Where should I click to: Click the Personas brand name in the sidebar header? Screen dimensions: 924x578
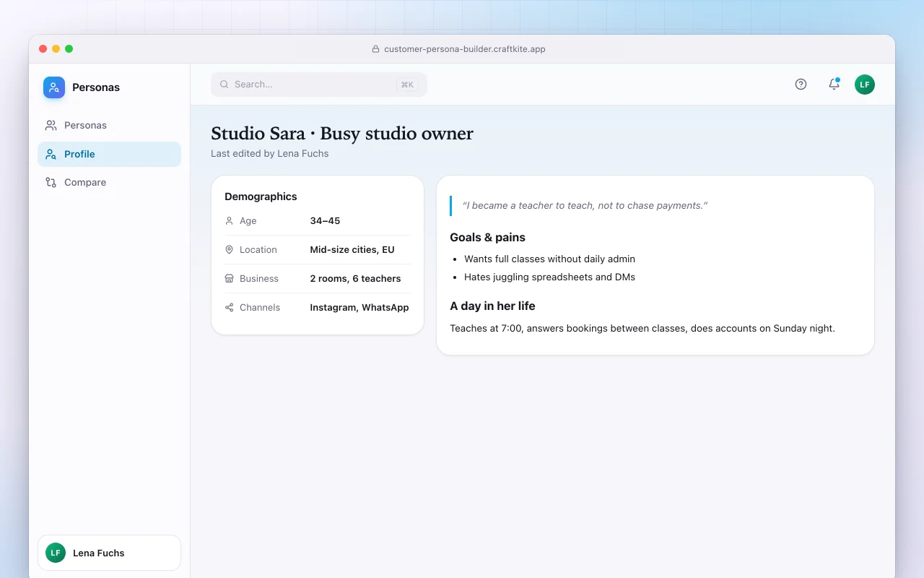point(96,87)
